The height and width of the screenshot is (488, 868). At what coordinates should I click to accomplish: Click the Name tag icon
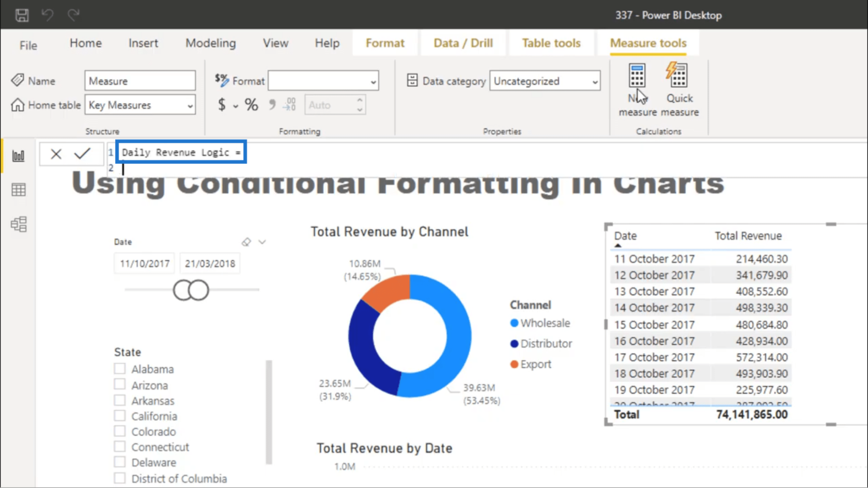18,80
